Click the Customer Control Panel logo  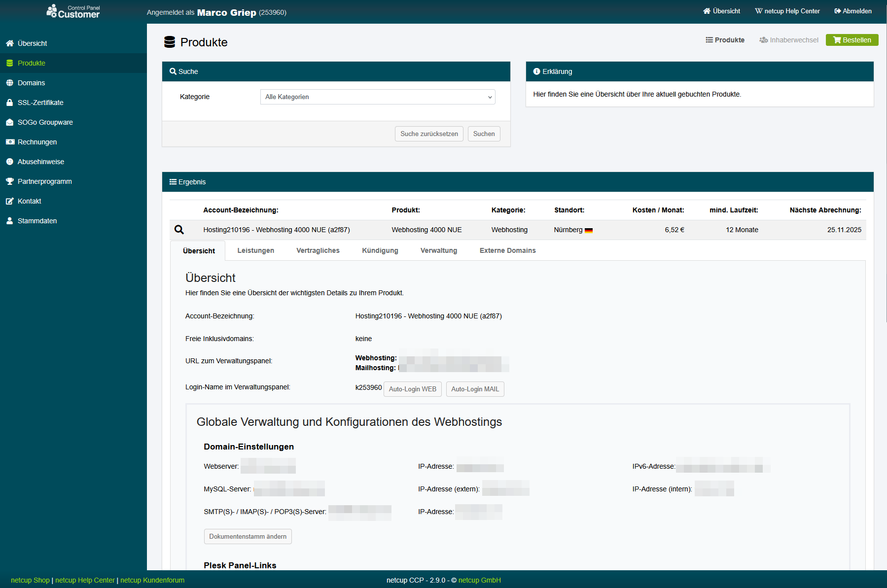tap(73, 11)
